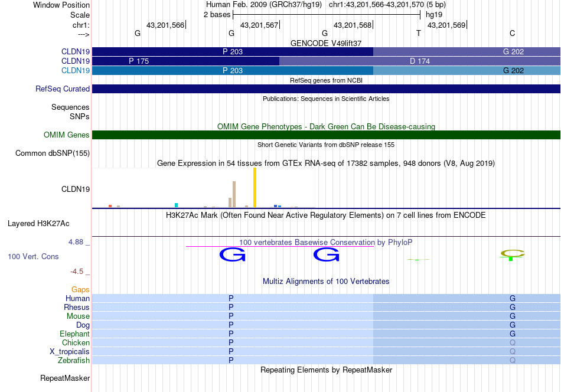Select Dog alignment row label
Screen dimensions: 561x392
click(x=83, y=325)
